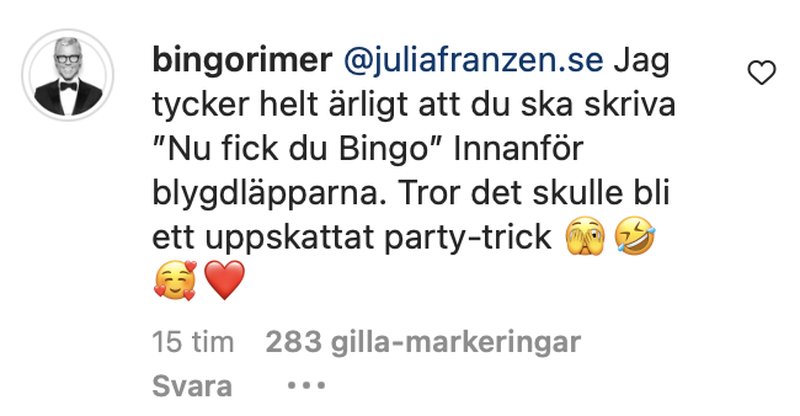Reply using the Svara button

192,386
